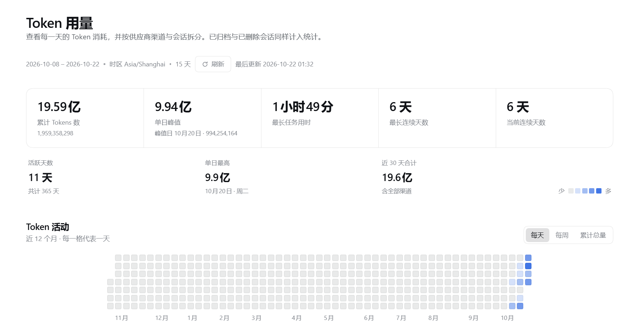Click the 近 30 天合计 value 19.6亿
Screen dimensions: 644x331
point(397,177)
